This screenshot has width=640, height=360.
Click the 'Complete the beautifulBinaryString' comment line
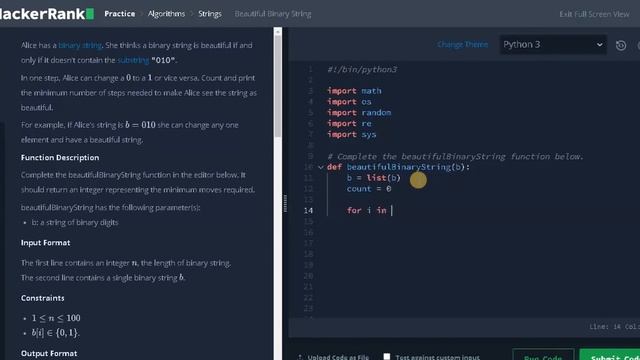(x=456, y=157)
